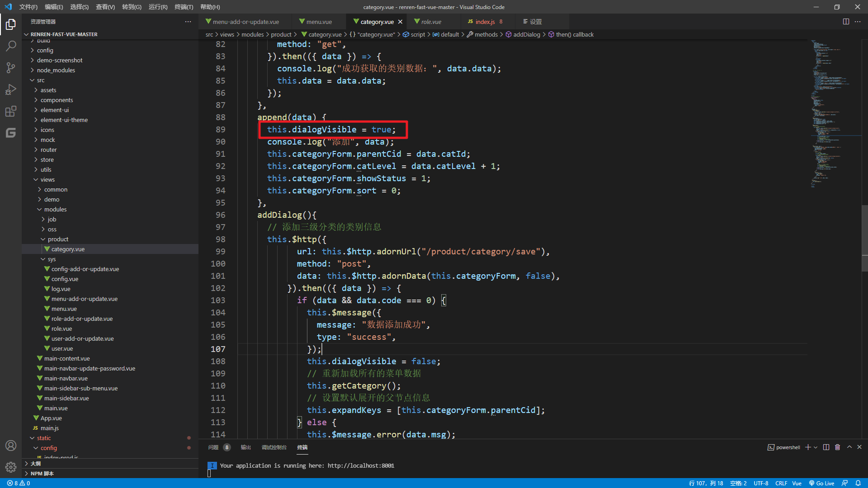
Task: Close the bottom panel
Action: pos(859,447)
